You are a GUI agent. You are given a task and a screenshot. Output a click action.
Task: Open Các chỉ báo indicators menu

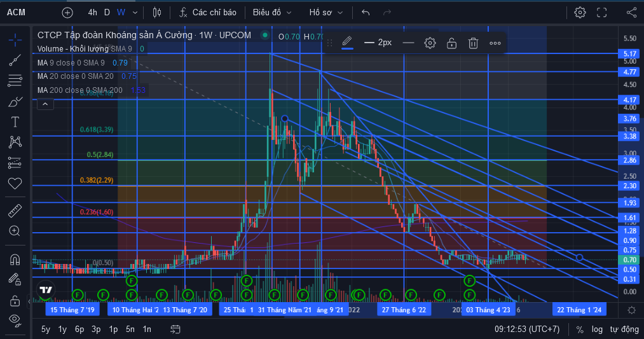click(x=208, y=13)
